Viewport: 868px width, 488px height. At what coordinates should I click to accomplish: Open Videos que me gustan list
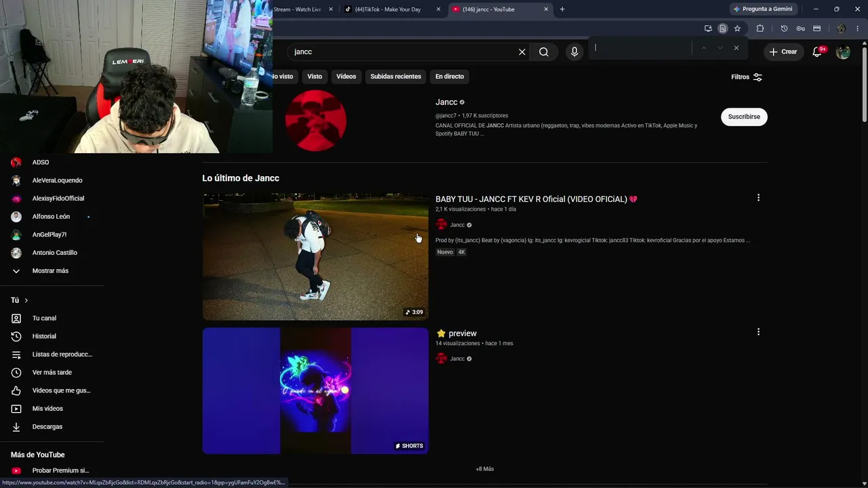(52, 390)
